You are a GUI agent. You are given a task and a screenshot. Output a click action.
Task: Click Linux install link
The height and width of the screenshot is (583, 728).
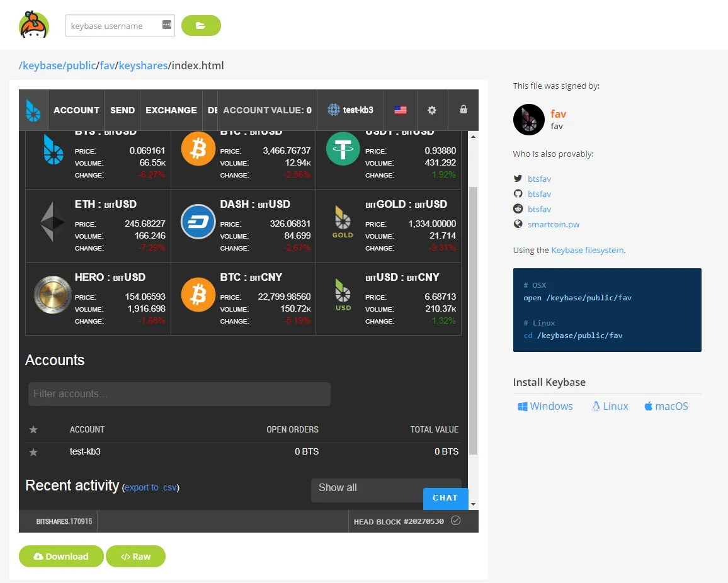pos(610,406)
